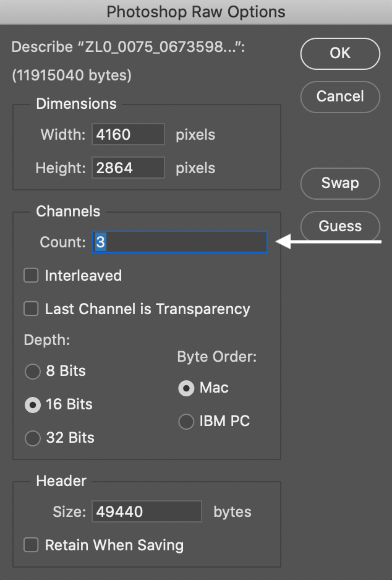Image resolution: width=392 pixels, height=580 pixels.
Task: Tick Last Channel is Transparency
Action: tap(31, 309)
